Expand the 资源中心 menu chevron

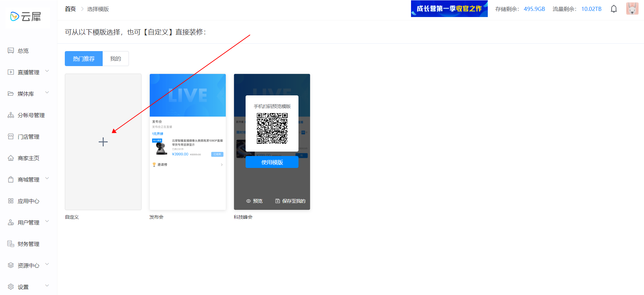pyautogui.click(x=47, y=264)
